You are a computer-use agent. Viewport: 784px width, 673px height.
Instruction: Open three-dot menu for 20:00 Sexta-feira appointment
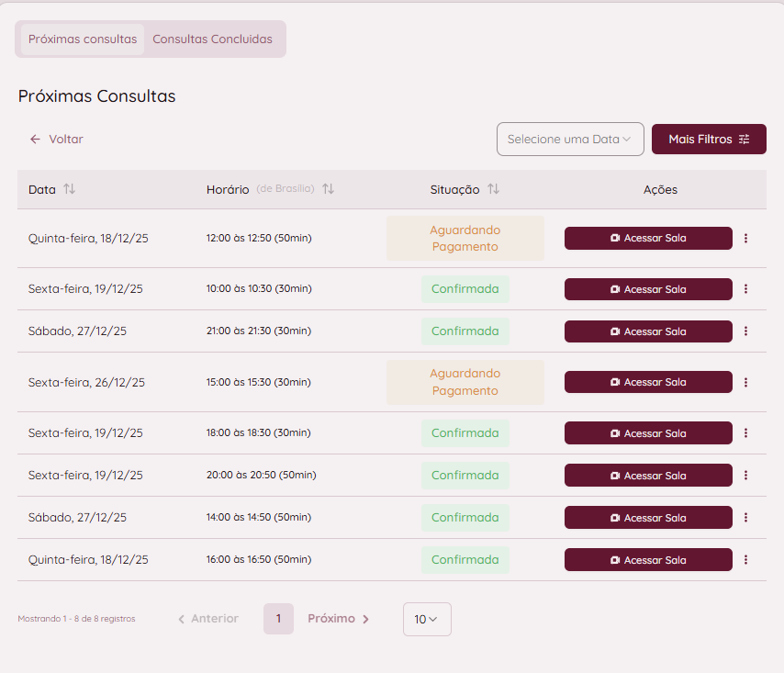[x=745, y=476]
